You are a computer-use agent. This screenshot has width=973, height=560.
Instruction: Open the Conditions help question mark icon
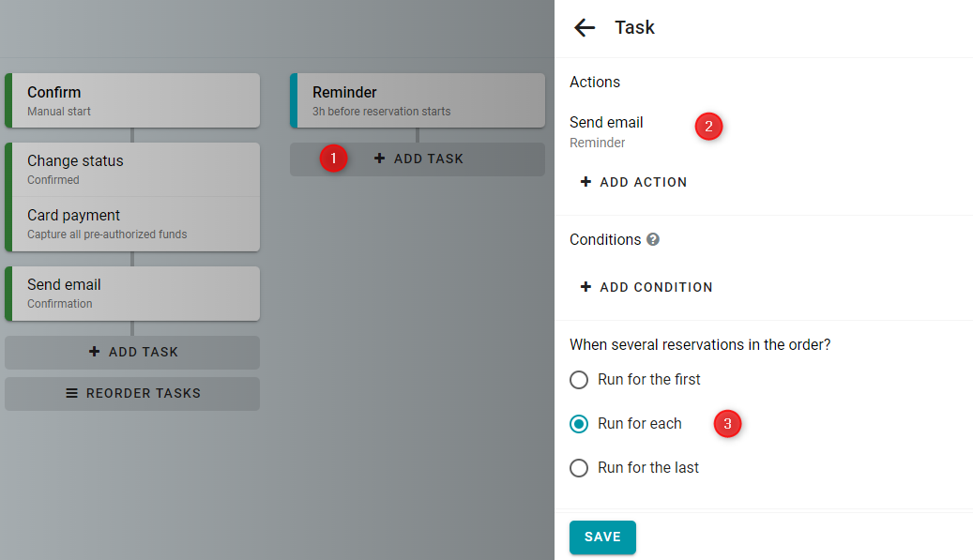(x=653, y=239)
